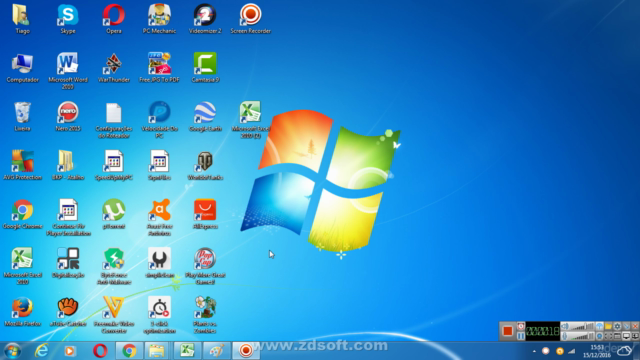Image resolution: width=640 pixels, height=360 pixels.
Task: Open the File Explorer taskbar button
Action: (157, 351)
